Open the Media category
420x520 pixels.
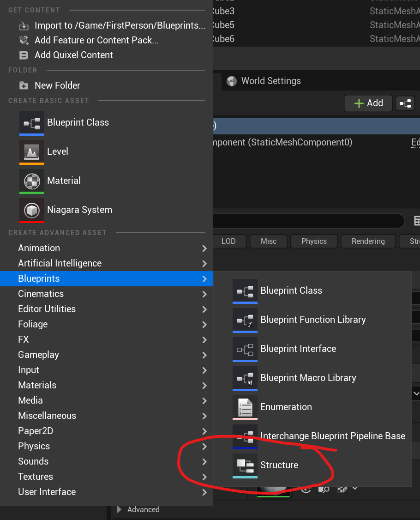tap(107, 400)
